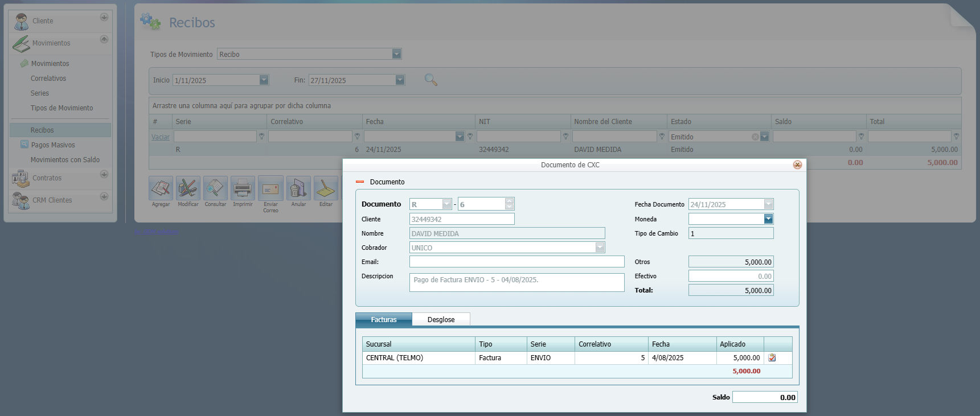The height and width of the screenshot is (416, 980).
Task: Expand the Contratos sidebar section
Action: coord(104,174)
